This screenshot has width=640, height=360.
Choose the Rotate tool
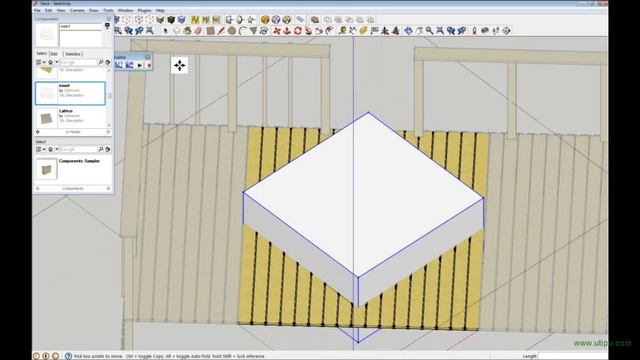[298, 31]
